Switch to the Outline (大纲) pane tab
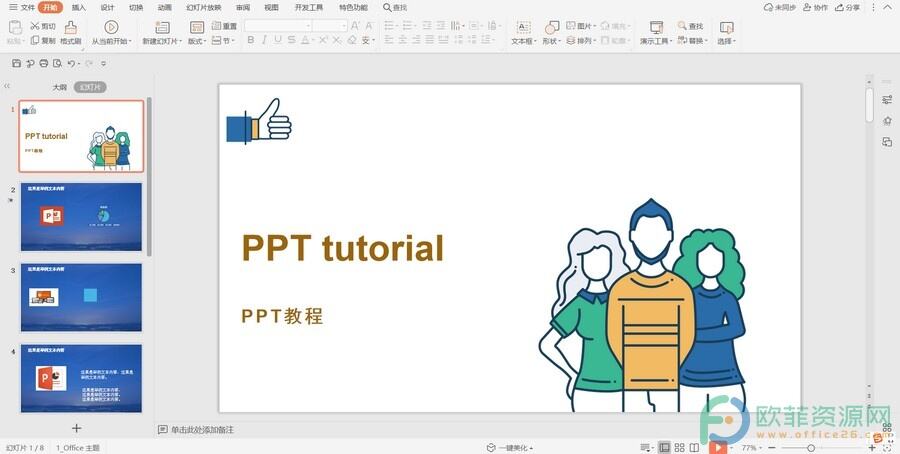900x454 pixels. coord(60,87)
